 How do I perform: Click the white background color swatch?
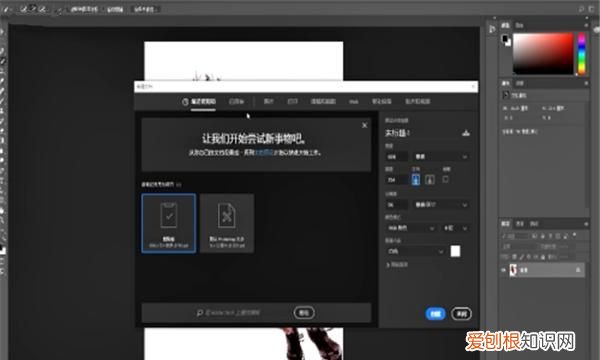[x=455, y=251]
